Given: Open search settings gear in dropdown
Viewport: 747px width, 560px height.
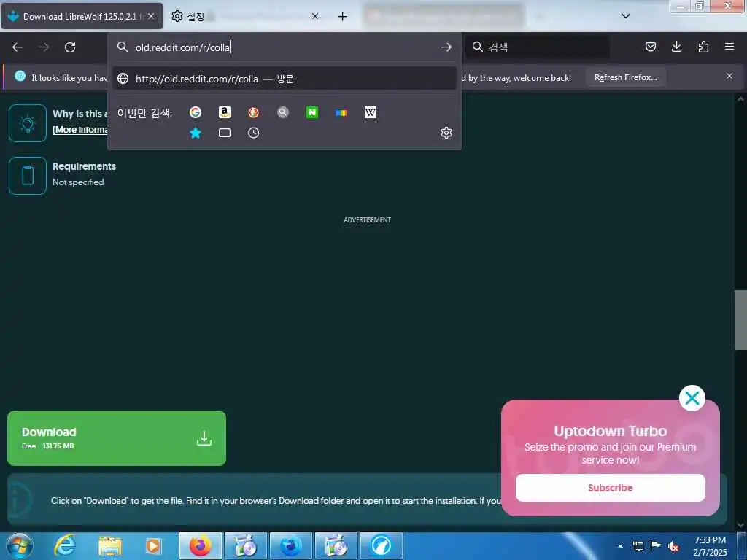Looking at the screenshot, I should (446, 133).
